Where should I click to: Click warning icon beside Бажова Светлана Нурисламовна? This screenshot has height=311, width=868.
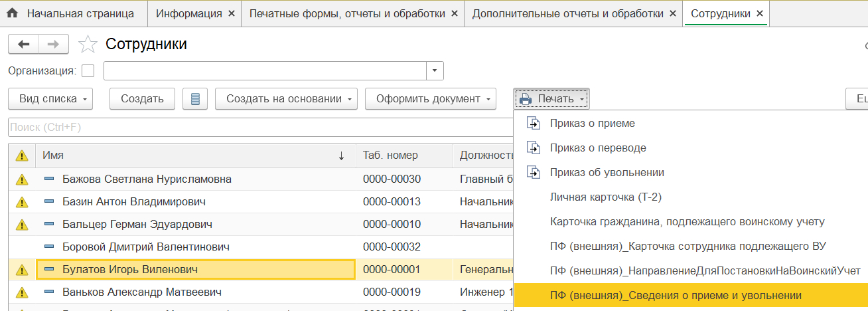[x=22, y=179]
